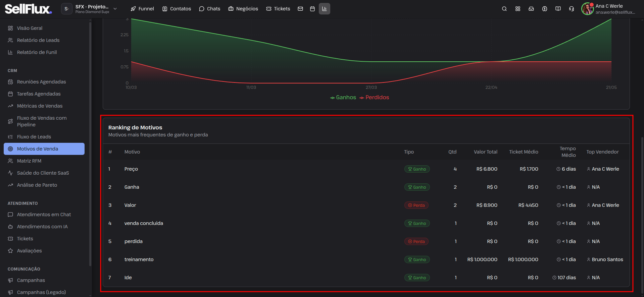The width and height of the screenshot is (644, 297).
Task: Open Campanhas (Legado) in sidebar
Action: pyautogui.click(x=44, y=292)
